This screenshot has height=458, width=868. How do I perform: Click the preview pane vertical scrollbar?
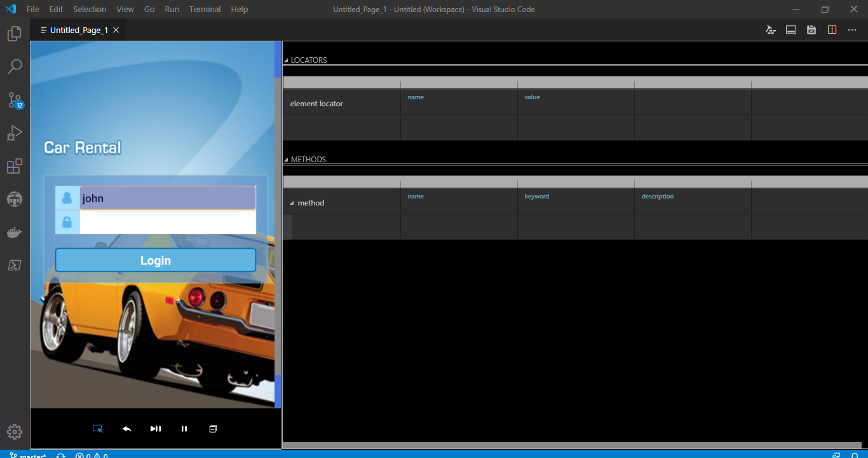click(278, 226)
